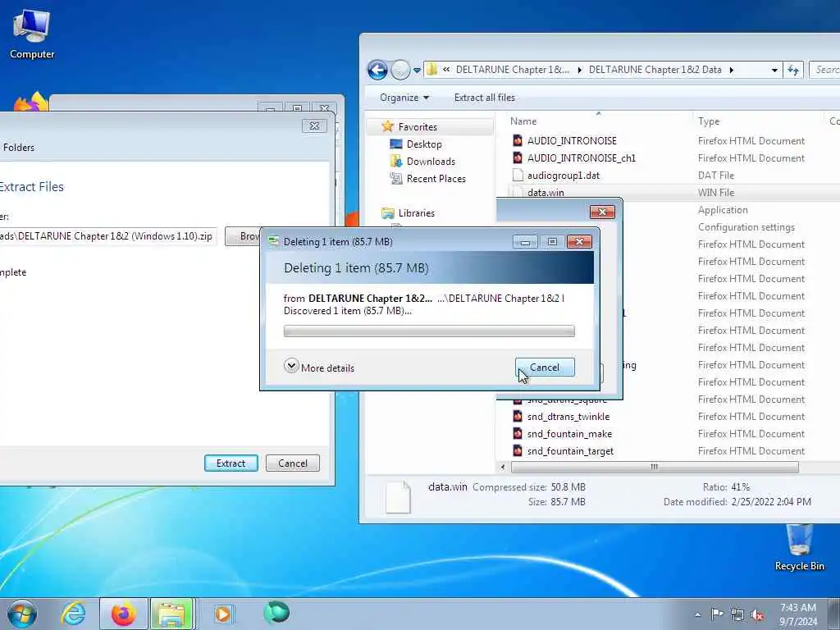
Task: Expand More details in deleting dialog
Action: pos(319,367)
